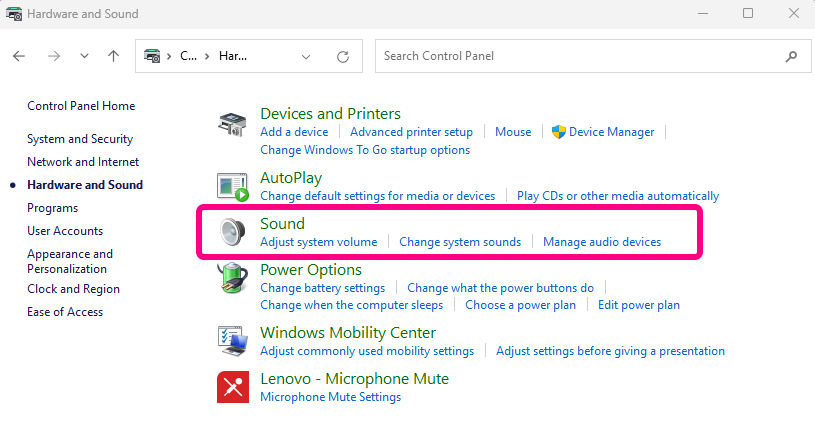Click the Search Control Panel field
This screenshot has width=815, height=443.
coord(593,56)
